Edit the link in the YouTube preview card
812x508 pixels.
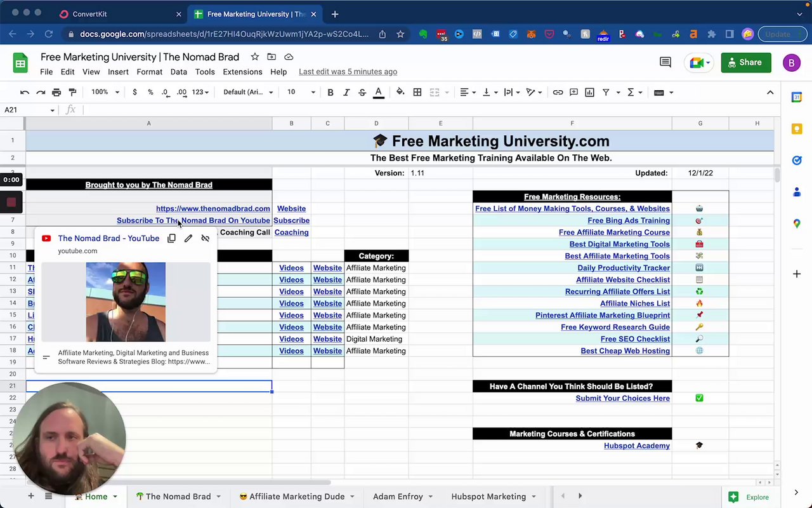click(x=188, y=239)
